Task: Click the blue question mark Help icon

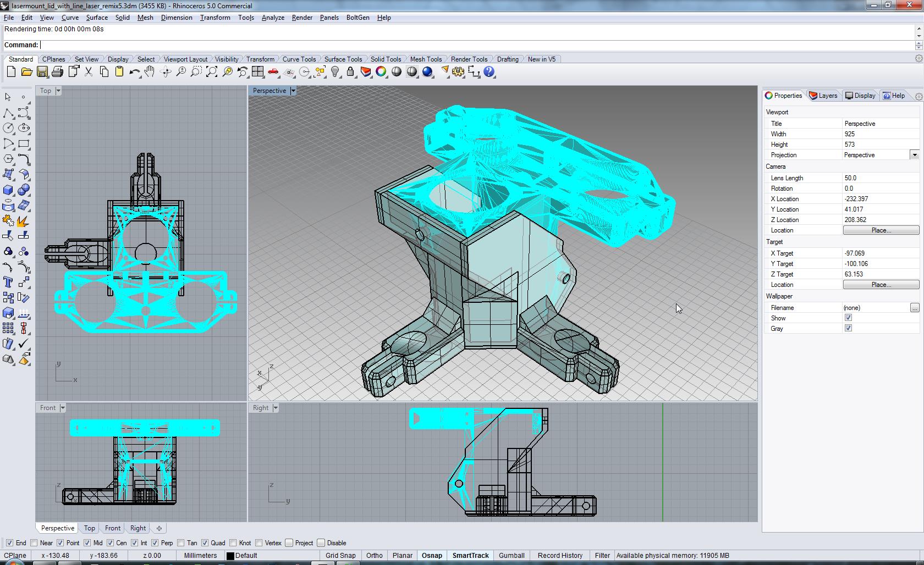Action: (x=489, y=72)
